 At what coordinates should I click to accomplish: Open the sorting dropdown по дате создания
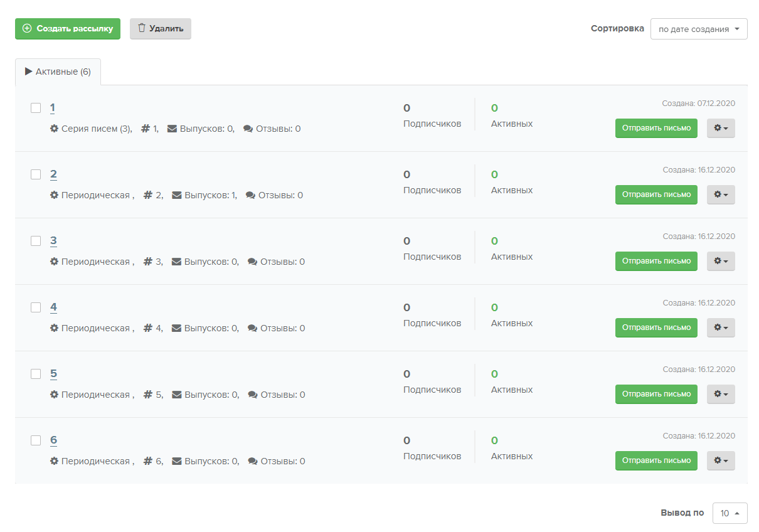click(699, 29)
